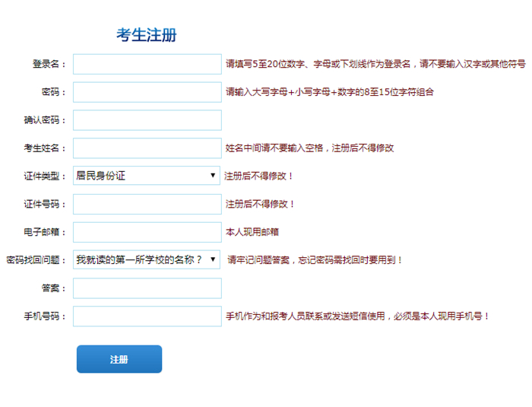Click the 手机号码： label
This screenshot has height=407, width=532.
click(x=45, y=316)
